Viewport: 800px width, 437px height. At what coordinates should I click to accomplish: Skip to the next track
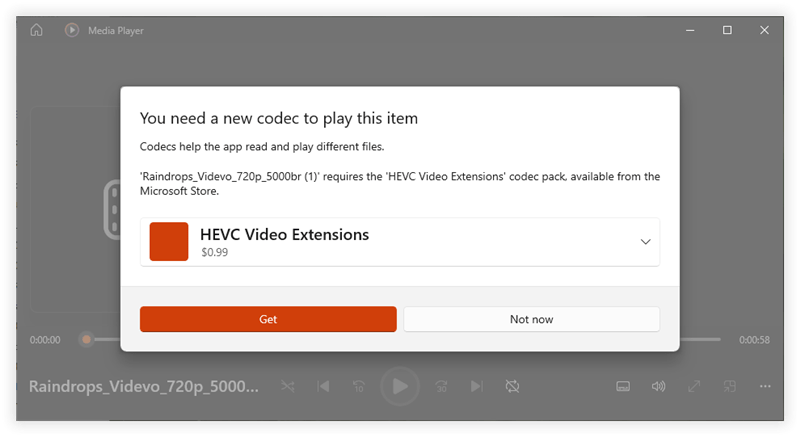coord(477,386)
